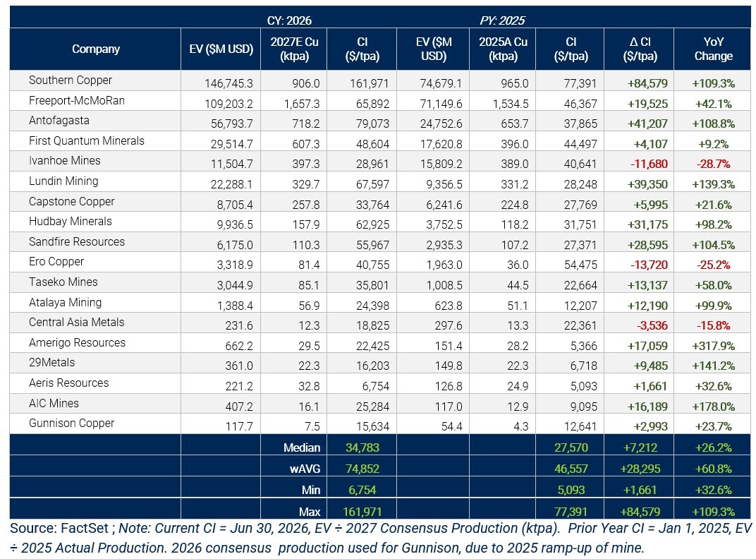Click Southern Copper prior CI 77,391
Screen dimensions: 756x559
pyautogui.click(x=580, y=83)
